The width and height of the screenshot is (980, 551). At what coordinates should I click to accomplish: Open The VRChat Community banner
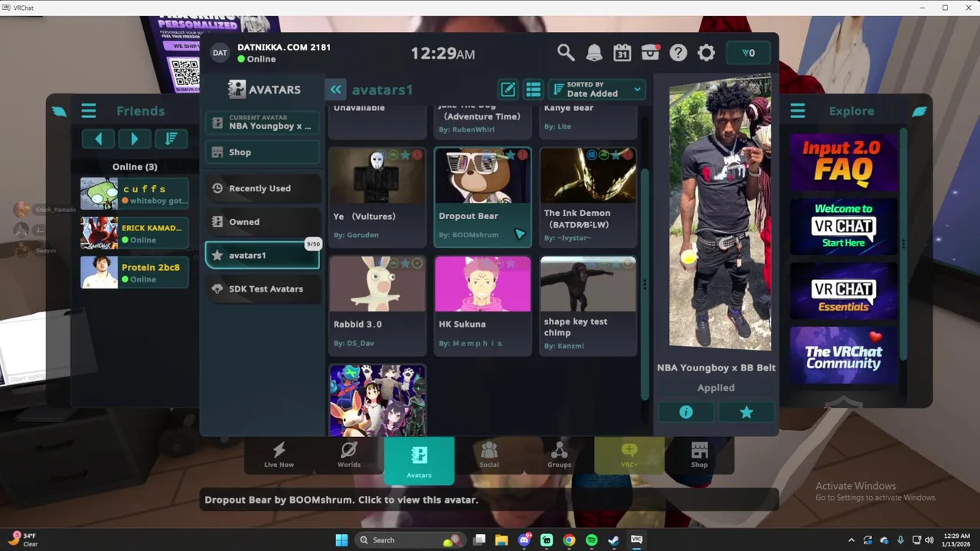(x=844, y=356)
